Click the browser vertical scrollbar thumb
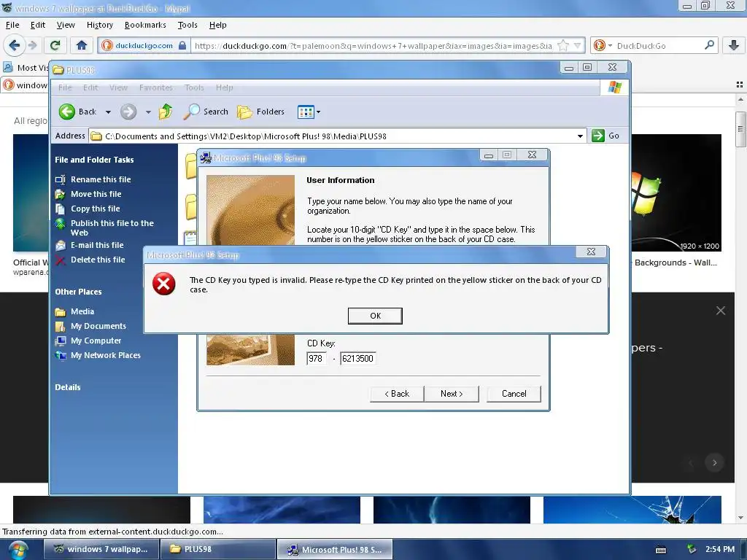Viewport: 747px width, 560px height. pyautogui.click(x=740, y=129)
